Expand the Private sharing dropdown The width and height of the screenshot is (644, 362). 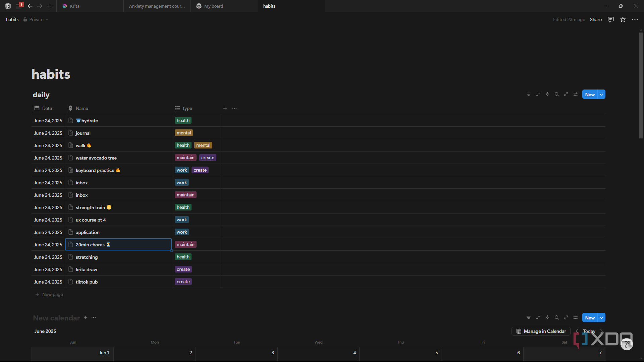(x=36, y=19)
